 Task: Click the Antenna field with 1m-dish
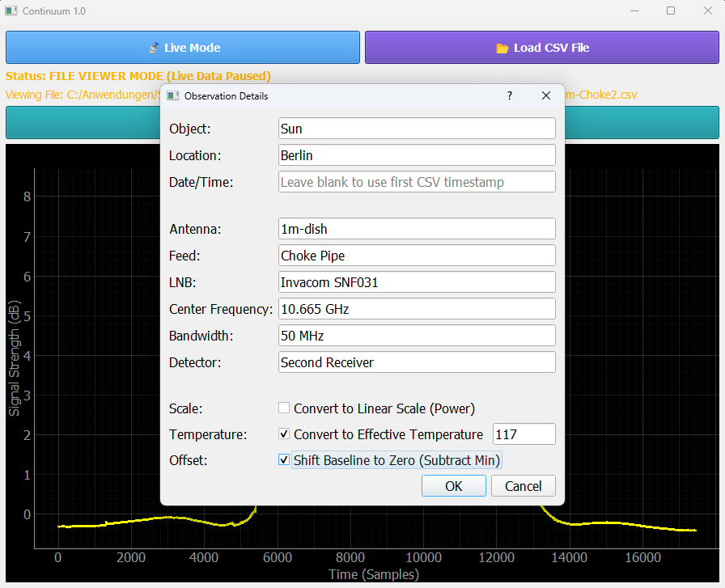tap(417, 229)
